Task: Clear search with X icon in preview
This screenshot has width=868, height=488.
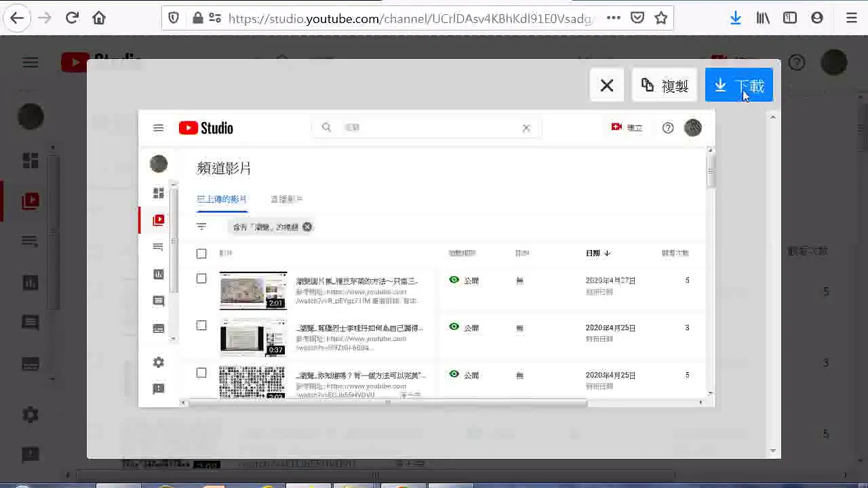Action: (x=526, y=127)
